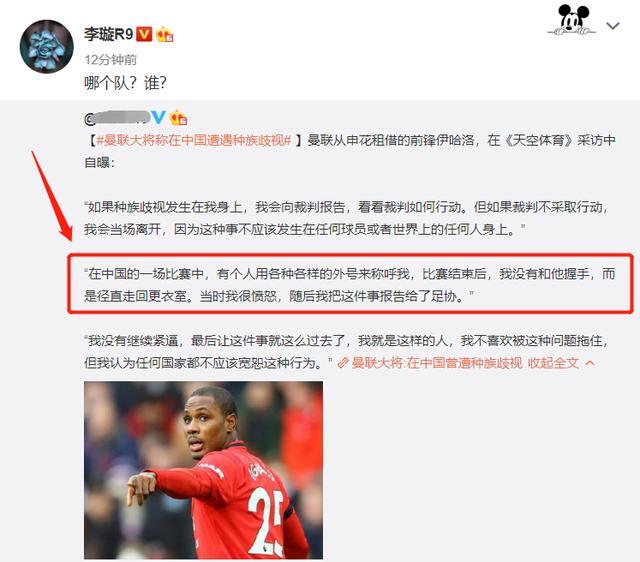Click the orange V verified badge beside 李璇R9
Screen dimensions: 640x562
144,34
